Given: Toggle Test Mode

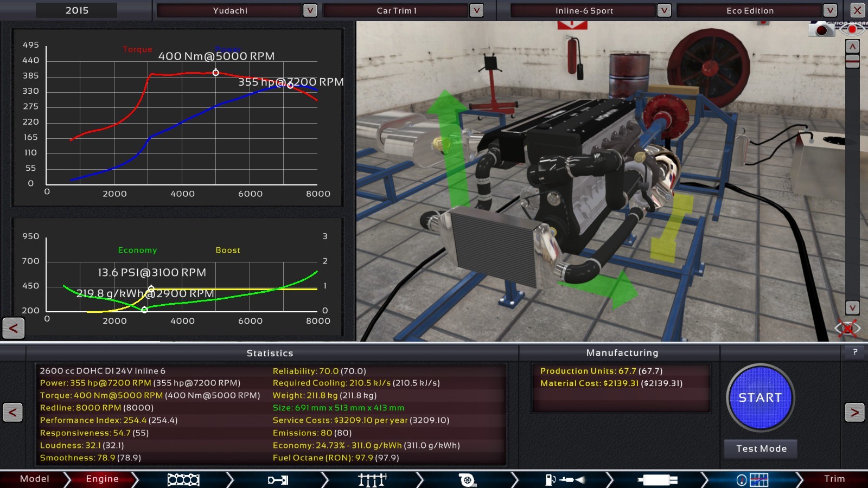Looking at the screenshot, I should coord(761,448).
